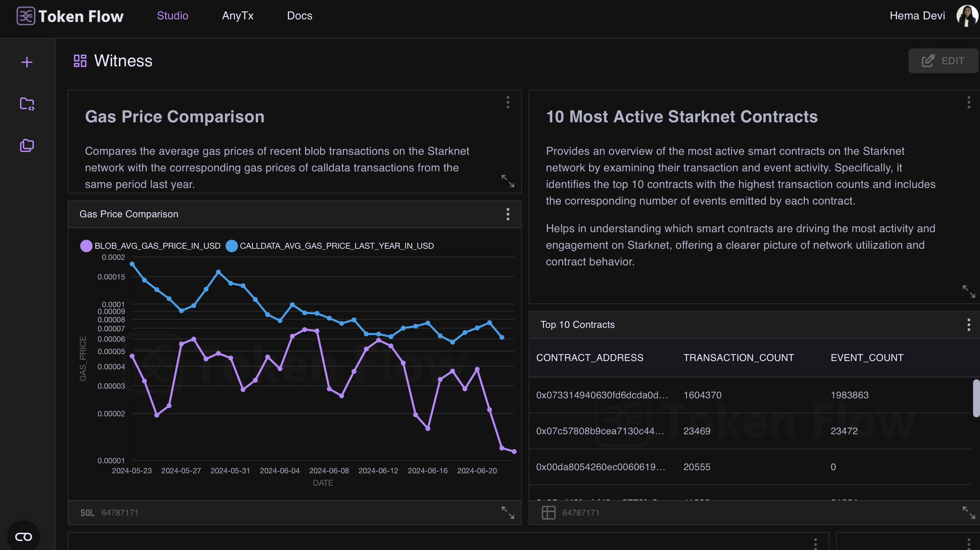Open three-dot menu of Top 10 Contracts table
Viewport: 980px width, 550px height.
[969, 325]
